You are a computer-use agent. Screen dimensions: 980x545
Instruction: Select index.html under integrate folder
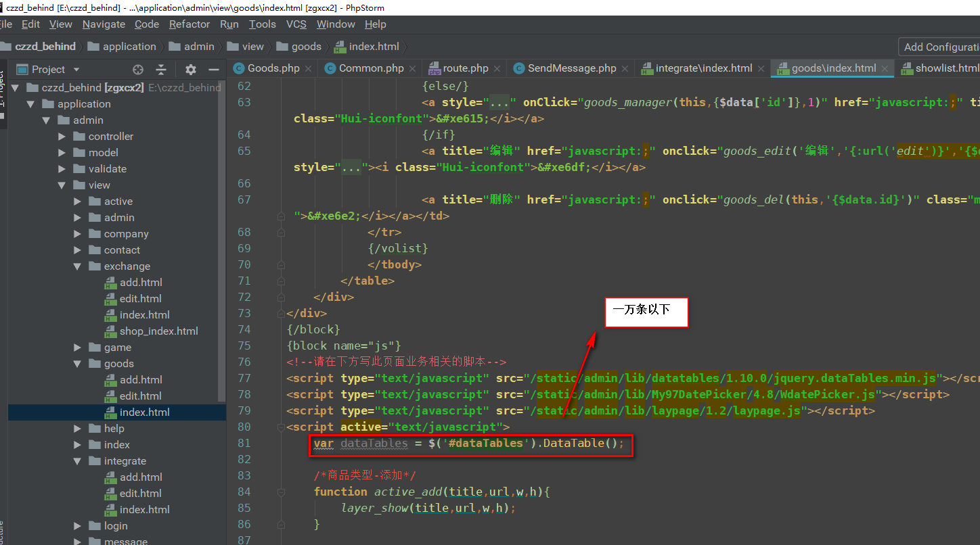click(145, 510)
